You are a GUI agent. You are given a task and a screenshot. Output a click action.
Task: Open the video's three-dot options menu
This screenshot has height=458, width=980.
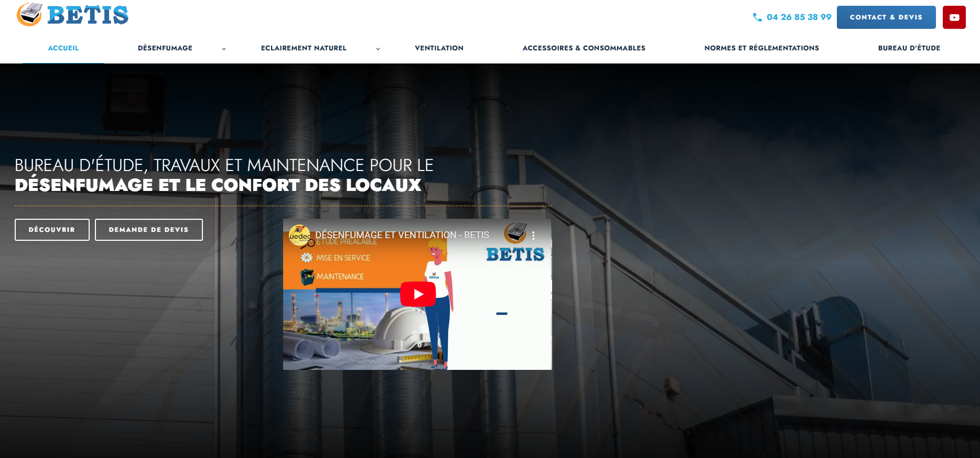tap(533, 236)
